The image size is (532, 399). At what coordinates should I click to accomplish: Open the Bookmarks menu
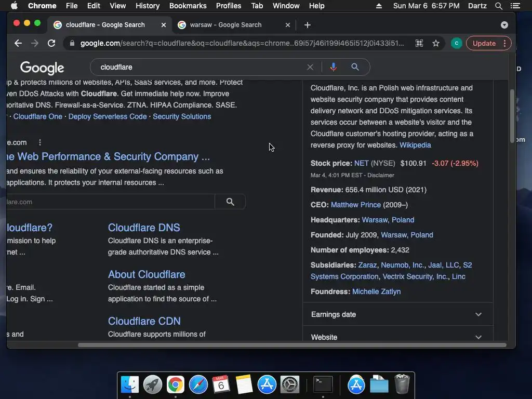188,6
